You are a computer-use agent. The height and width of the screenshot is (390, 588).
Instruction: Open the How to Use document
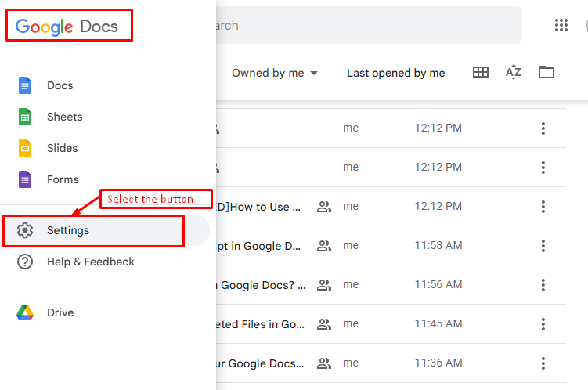tap(258, 207)
